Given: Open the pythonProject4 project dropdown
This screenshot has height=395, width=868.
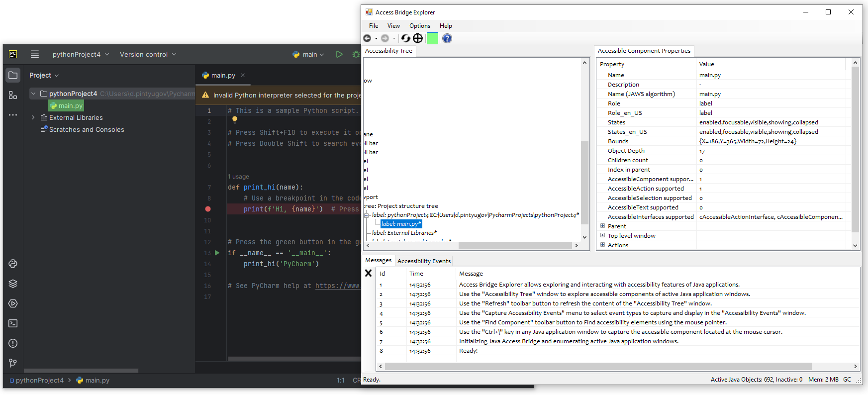Looking at the screenshot, I should pos(81,54).
